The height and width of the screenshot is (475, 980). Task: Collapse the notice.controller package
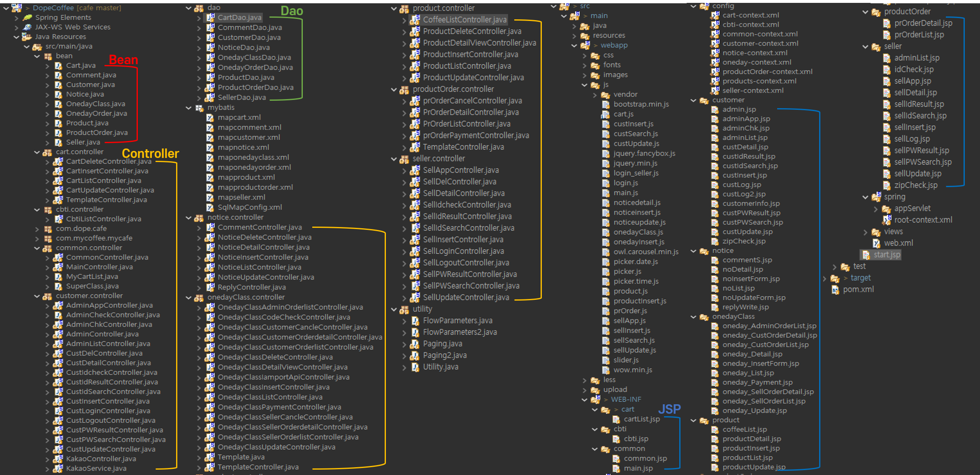click(x=188, y=218)
